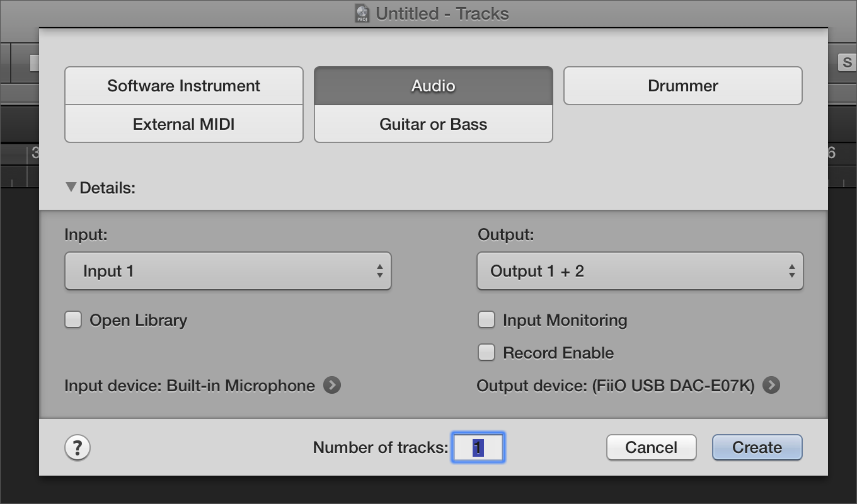Select the Software Instrument track type
The width and height of the screenshot is (857, 504).
(x=183, y=86)
